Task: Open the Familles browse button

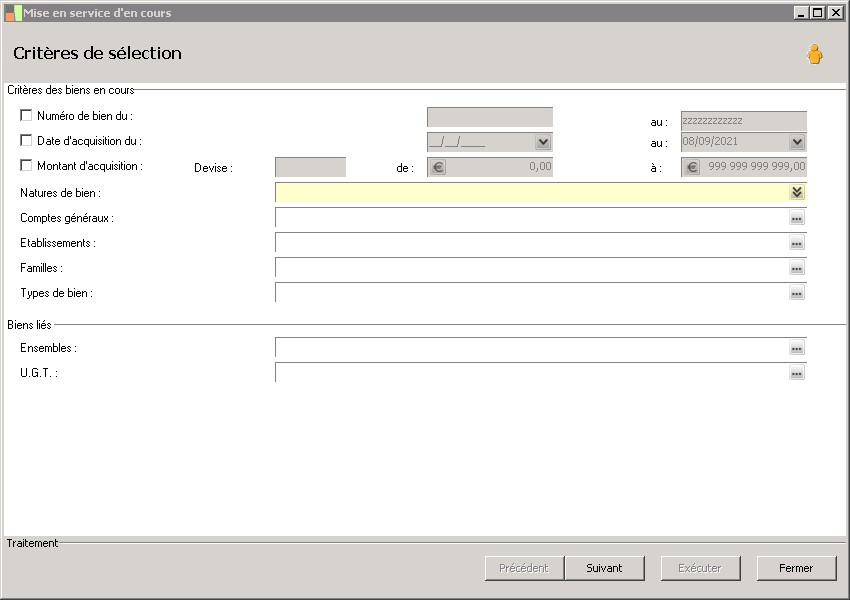Action: pyautogui.click(x=796, y=268)
